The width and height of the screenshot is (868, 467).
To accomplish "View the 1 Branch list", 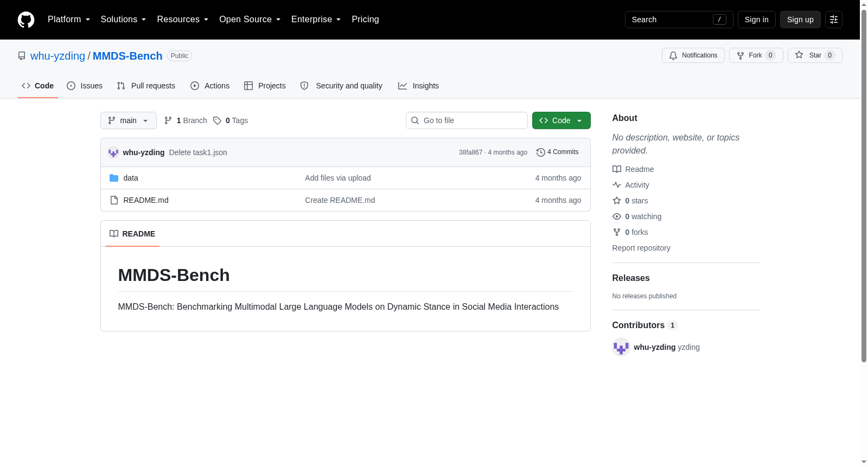I will [x=186, y=120].
